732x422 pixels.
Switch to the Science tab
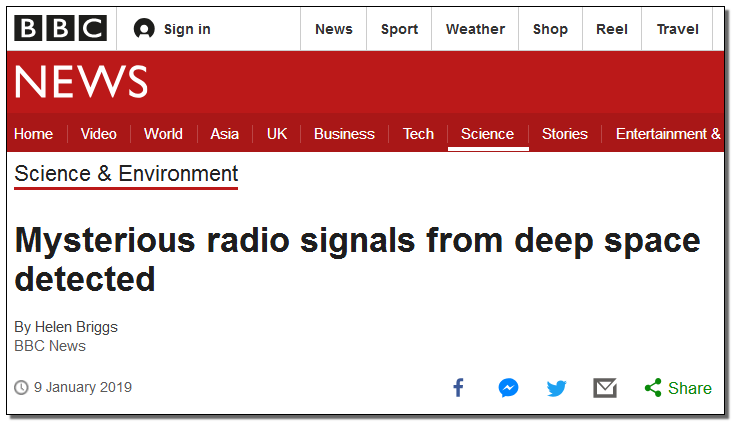click(x=487, y=134)
